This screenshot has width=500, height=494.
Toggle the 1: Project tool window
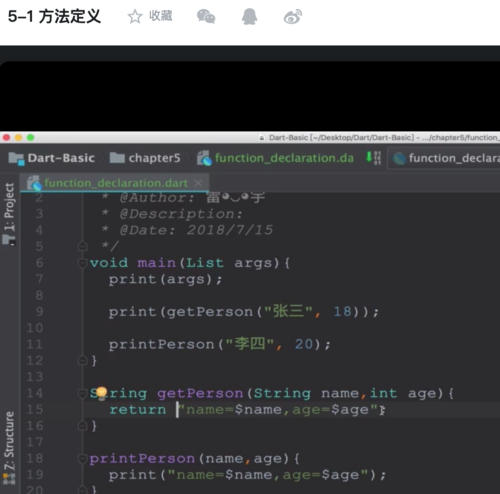click(x=9, y=213)
